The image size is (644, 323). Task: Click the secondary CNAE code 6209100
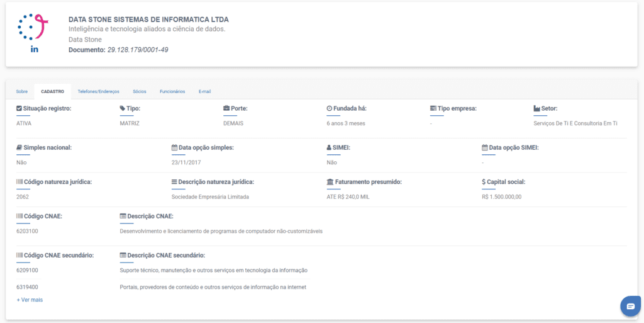point(27,270)
